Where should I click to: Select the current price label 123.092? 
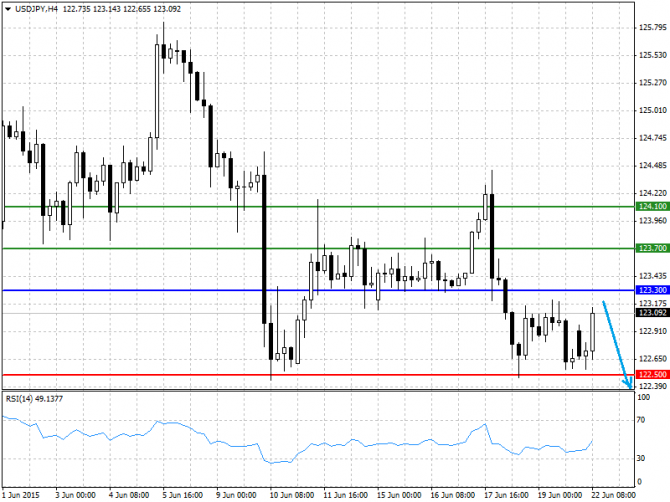652,313
